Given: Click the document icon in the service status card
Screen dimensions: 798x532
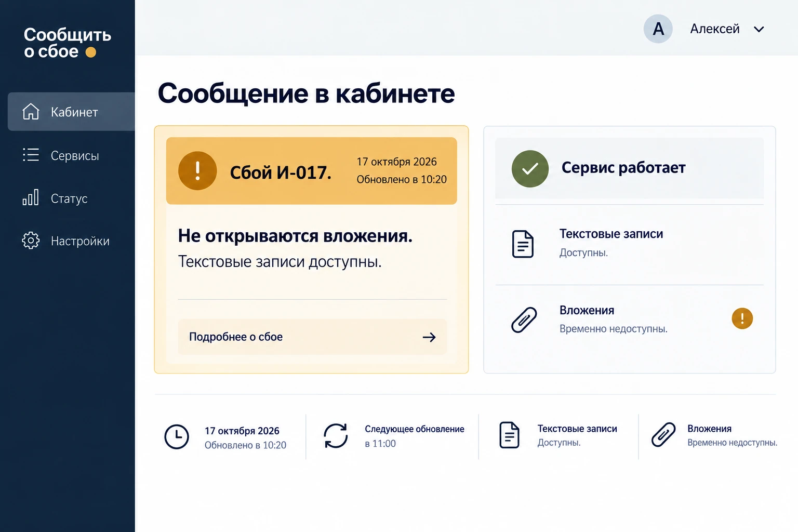Looking at the screenshot, I should tap(523, 244).
